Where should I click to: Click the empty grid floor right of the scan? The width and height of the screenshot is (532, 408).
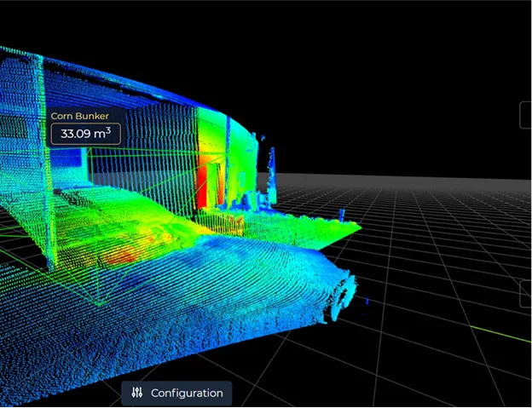tap(443, 256)
